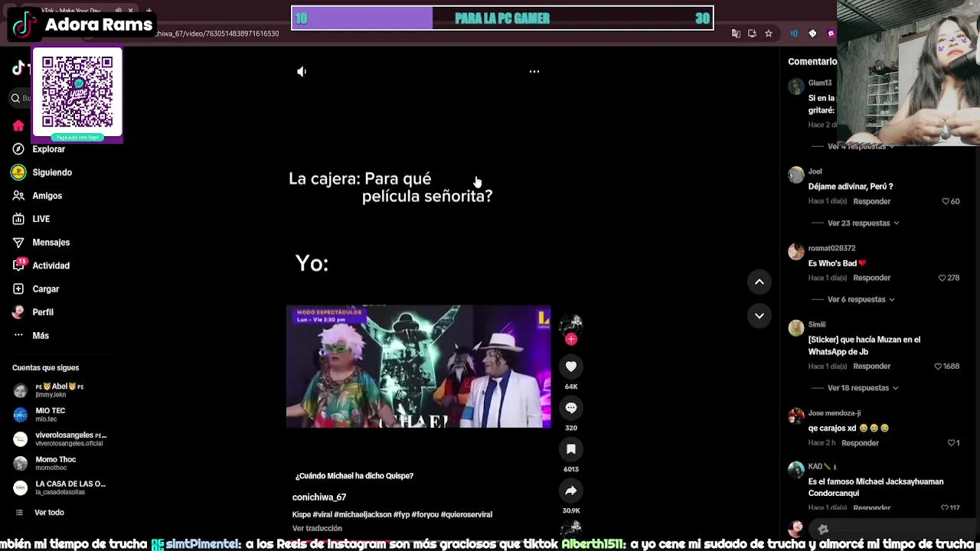Save the video with the bookmark icon showing 6013
Viewport: 980px width, 551px height.
571,449
